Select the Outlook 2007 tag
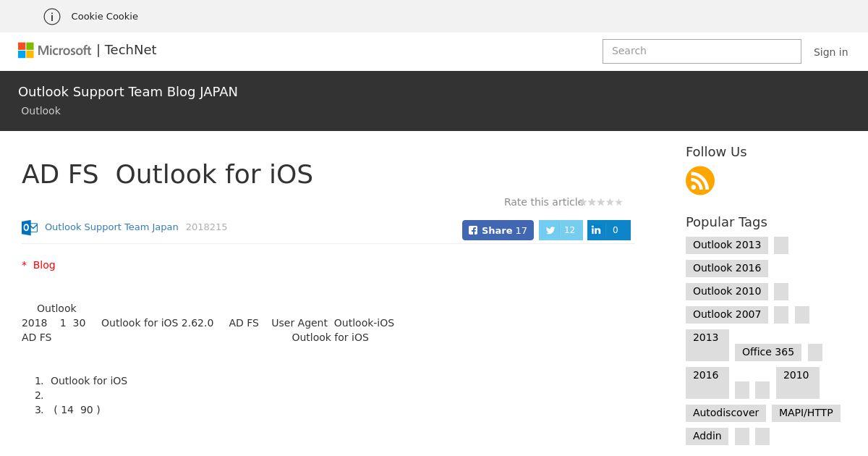 (727, 315)
